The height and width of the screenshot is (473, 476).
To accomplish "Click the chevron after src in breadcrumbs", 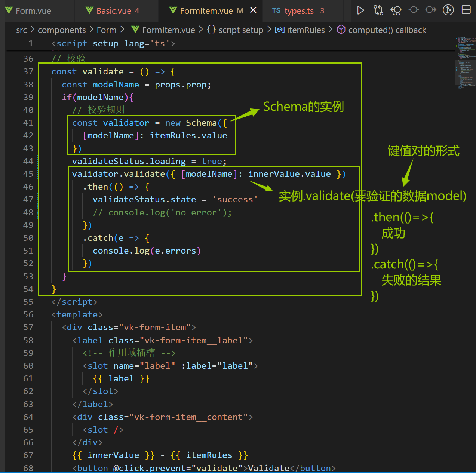I will coord(33,30).
